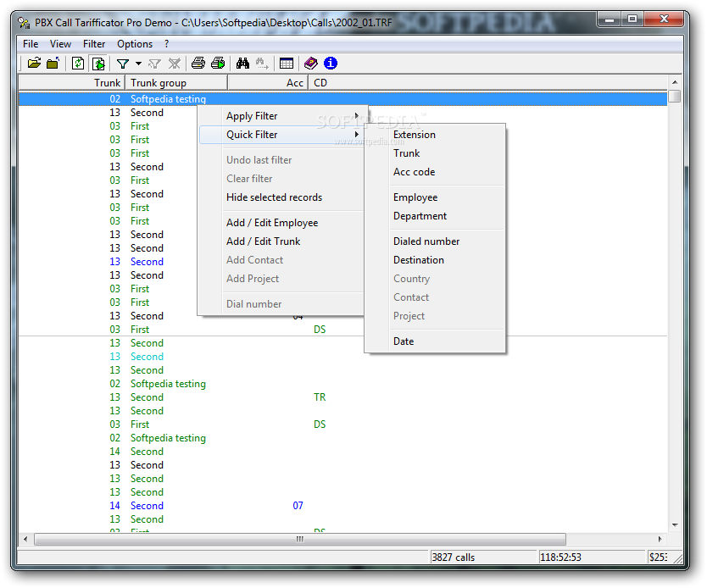Open the filter dropdown arrow next to funnel
The height and width of the screenshot is (588, 707).
[138, 64]
